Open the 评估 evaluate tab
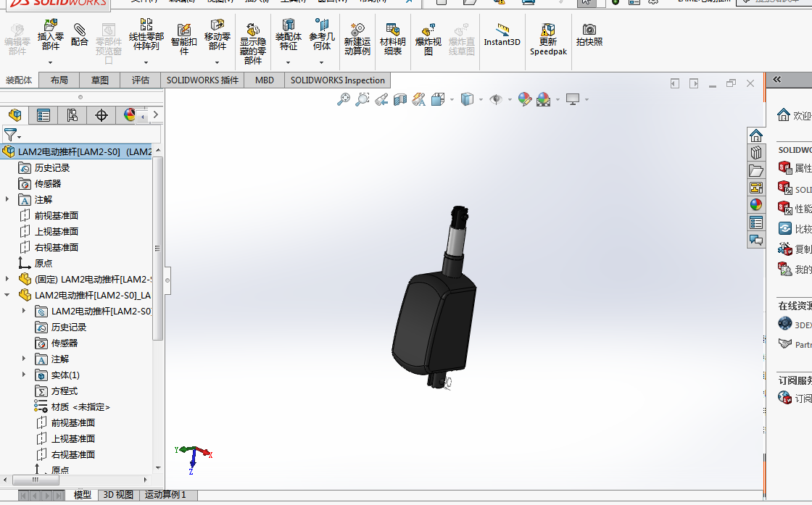 [x=141, y=80]
